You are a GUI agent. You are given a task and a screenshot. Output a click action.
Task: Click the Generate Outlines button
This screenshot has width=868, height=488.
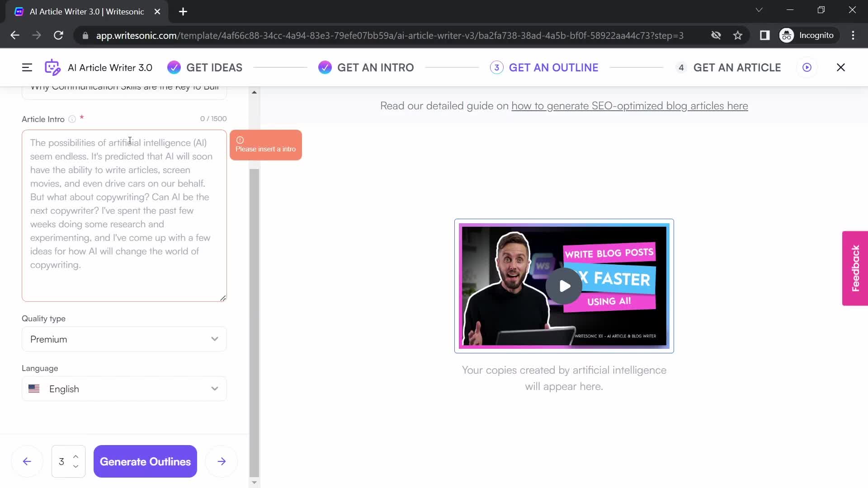click(x=146, y=461)
